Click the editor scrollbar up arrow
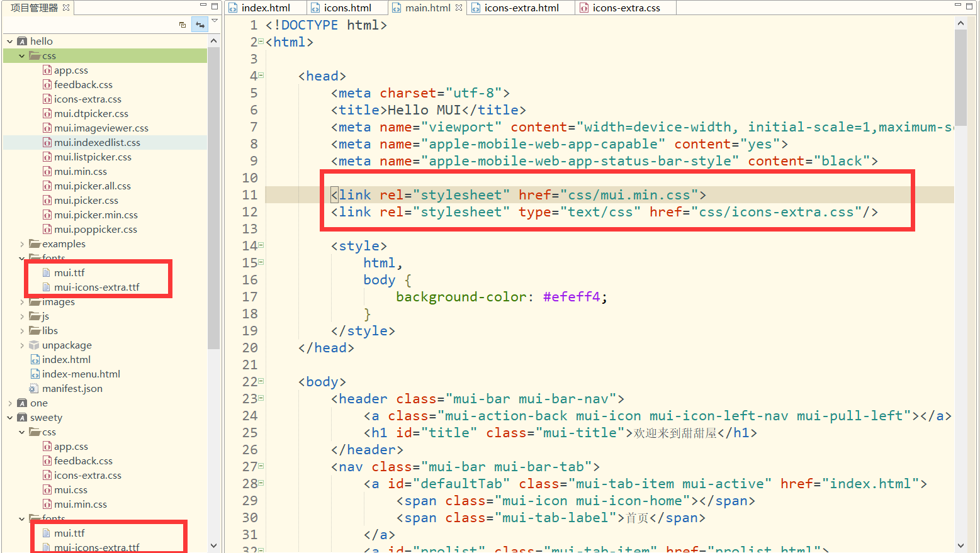Image resolution: width=980 pixels, height=553 pixels. pos(960,23)
